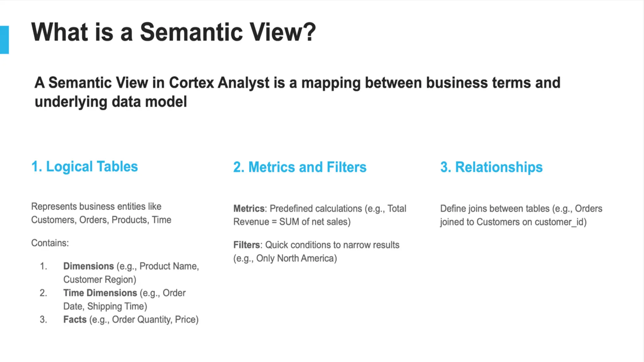Select the "3. Relationships" heading
The image size is (644, 362).
(491, 167)
